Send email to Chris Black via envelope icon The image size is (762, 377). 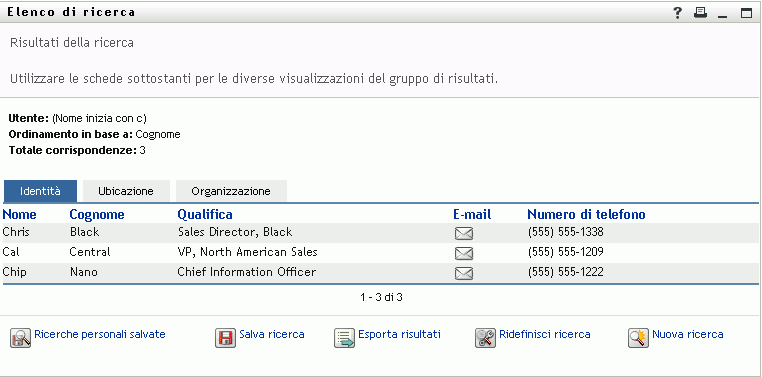tap(464, 234)
